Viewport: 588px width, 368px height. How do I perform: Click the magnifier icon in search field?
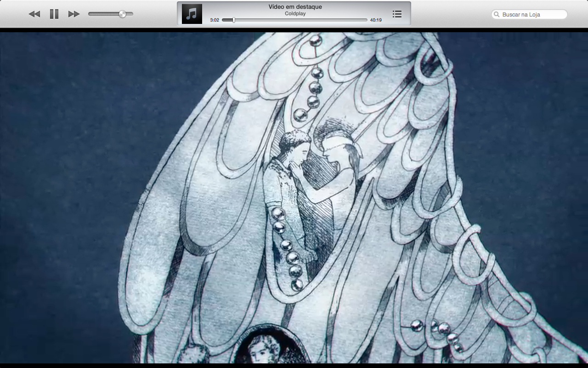click(x=497, y=14)
